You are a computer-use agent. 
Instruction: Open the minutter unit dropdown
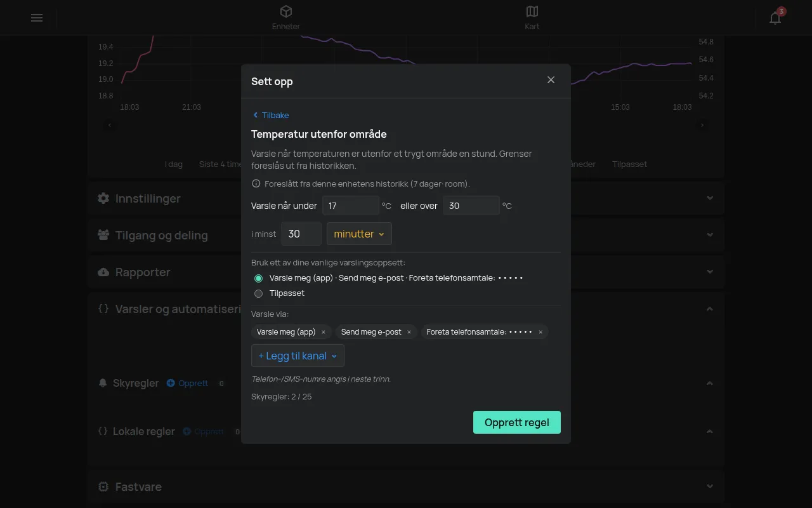(x=359, y=234)
